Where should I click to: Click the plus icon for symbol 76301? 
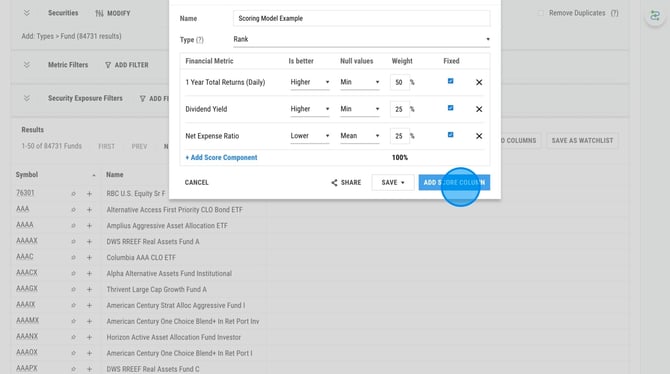89,194
